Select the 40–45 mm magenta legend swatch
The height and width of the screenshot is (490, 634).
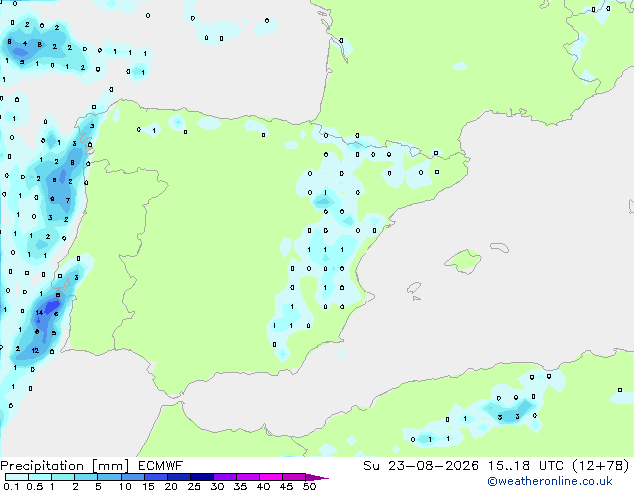(271, 477)
